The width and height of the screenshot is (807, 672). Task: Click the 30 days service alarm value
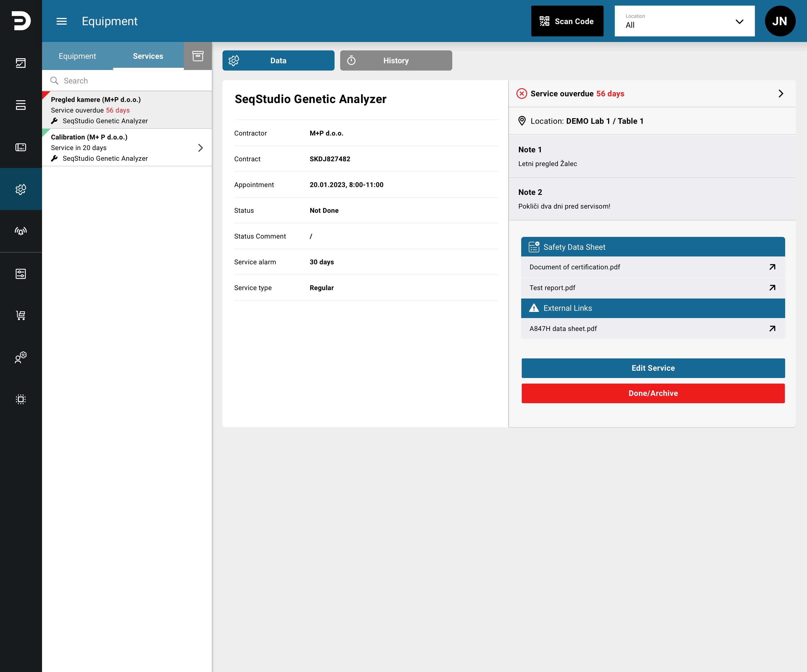coord(322,262)
